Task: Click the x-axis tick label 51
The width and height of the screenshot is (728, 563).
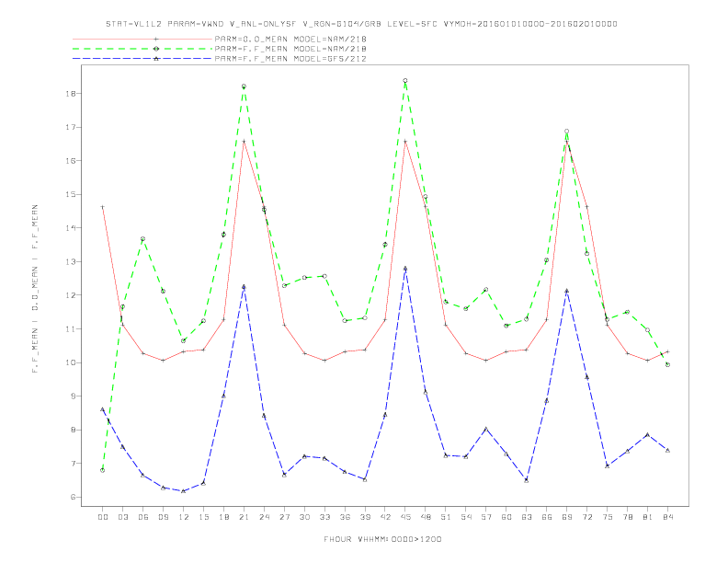Action: coord(446,517)
